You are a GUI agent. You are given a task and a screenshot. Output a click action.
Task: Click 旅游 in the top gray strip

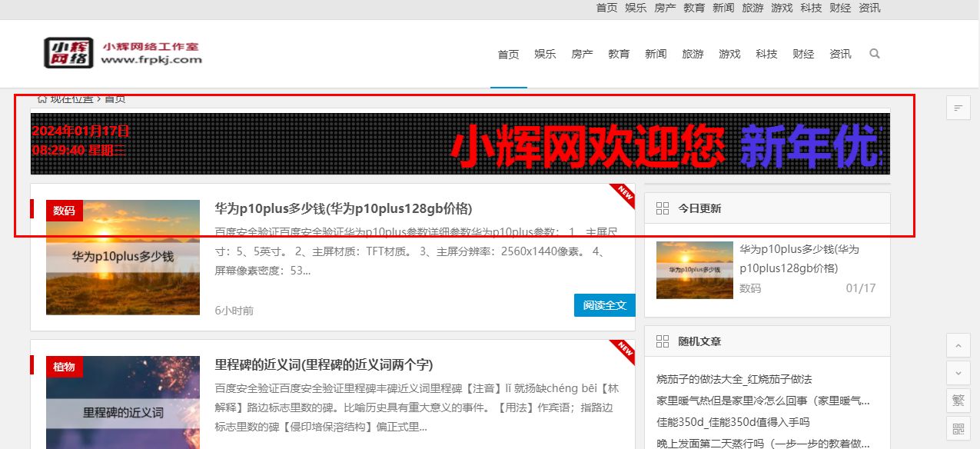pyautogui.click(x=752, y=8)
